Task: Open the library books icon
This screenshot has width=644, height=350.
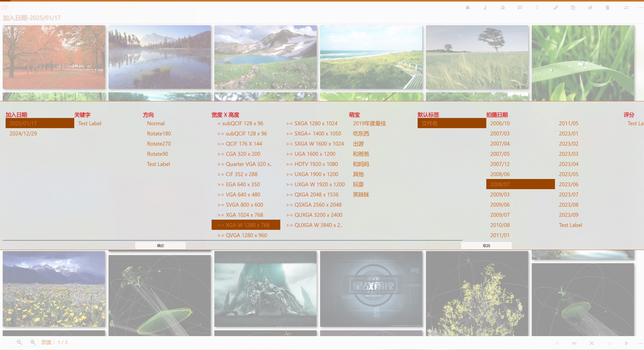Action: coord(468,8)
